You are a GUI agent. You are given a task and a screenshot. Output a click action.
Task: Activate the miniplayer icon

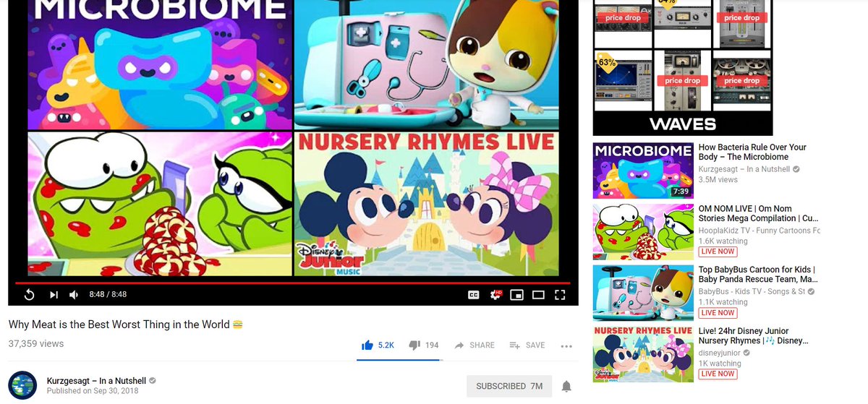click(516, 295)
